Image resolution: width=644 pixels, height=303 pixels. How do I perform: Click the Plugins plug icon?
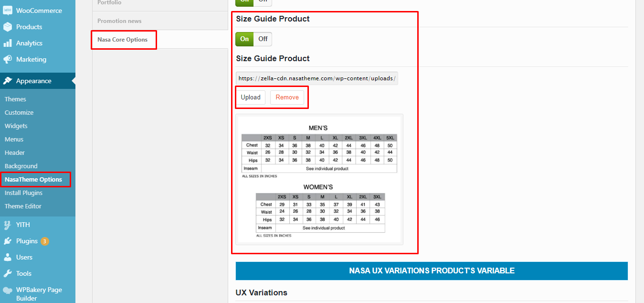point(8,241)
